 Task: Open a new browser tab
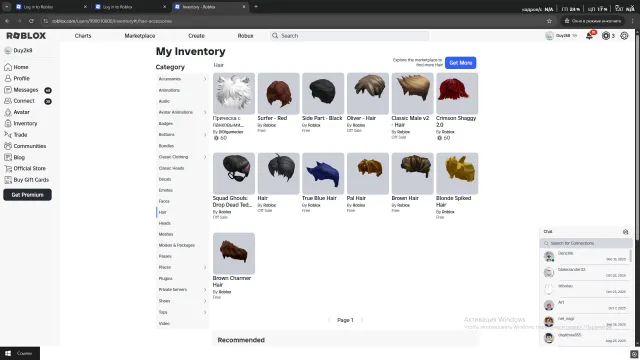click(256, 7)
